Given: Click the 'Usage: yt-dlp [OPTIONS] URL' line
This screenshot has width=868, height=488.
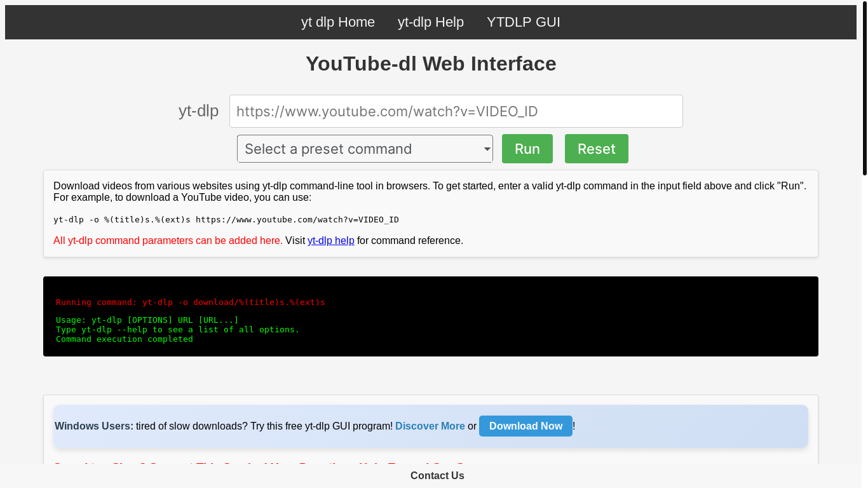Looking at the screenshot, I should [x=147, y=320].
